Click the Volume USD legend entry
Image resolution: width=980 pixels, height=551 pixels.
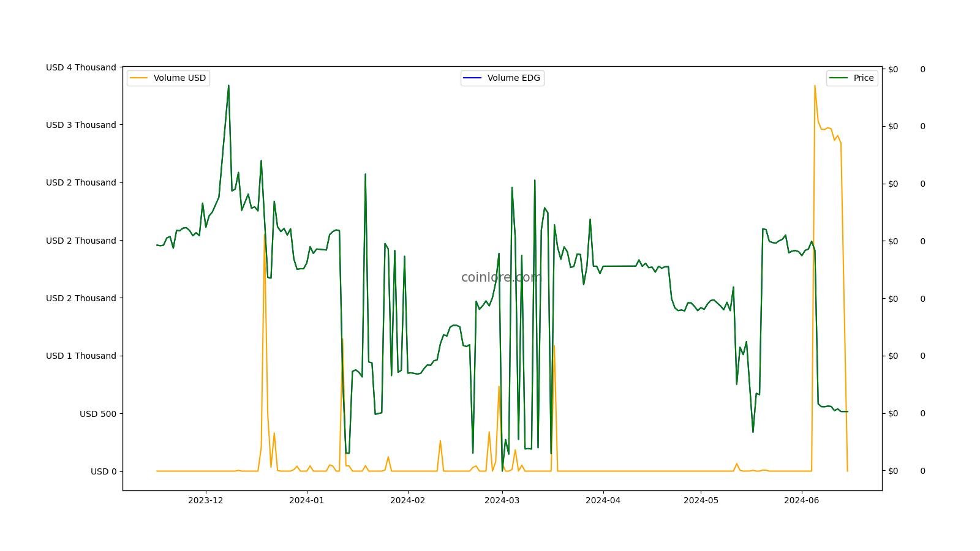tap(168, 78)
